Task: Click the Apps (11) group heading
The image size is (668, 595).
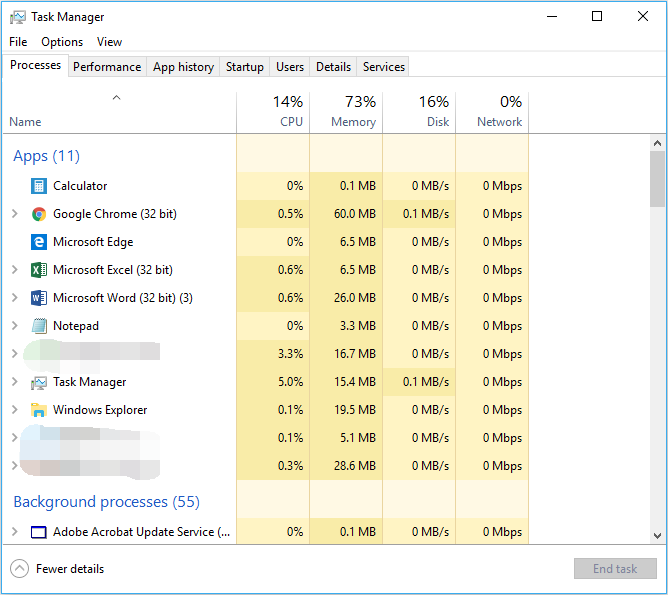Action: 46,156
